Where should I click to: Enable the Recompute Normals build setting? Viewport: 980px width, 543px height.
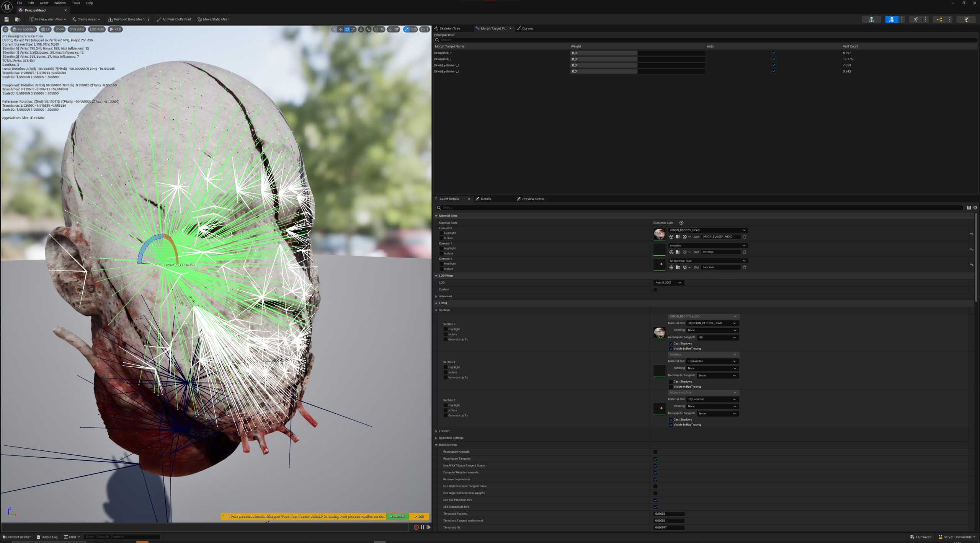[x=655, y=452]
